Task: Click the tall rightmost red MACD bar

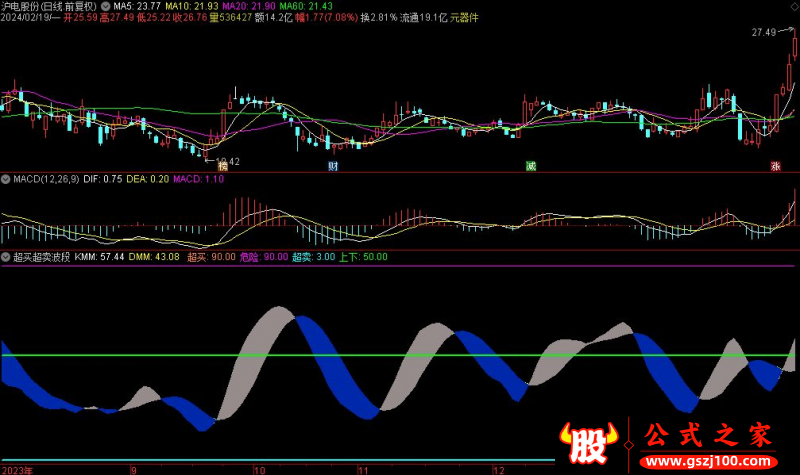Action: 794,213
